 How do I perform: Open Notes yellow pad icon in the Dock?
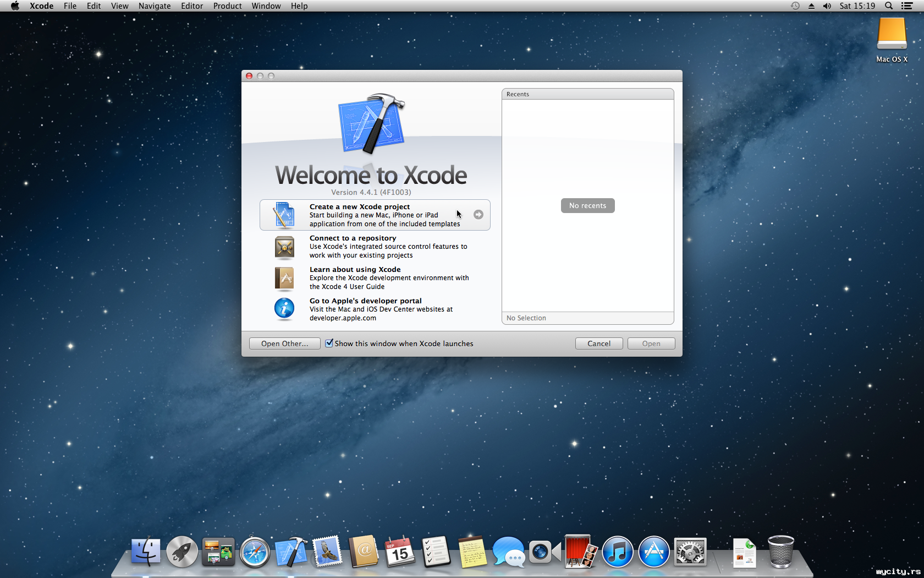[x=472, y=552]
